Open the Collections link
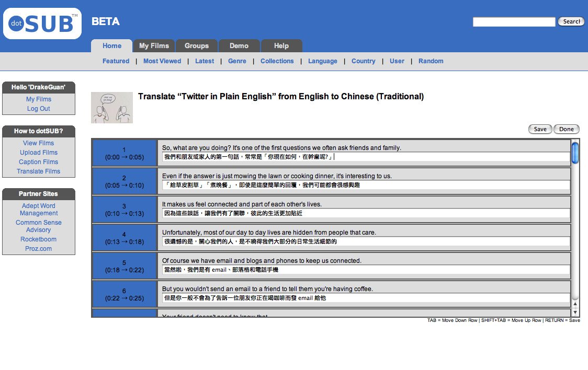This screenshot has width=588, height=370. coord(277,61)
